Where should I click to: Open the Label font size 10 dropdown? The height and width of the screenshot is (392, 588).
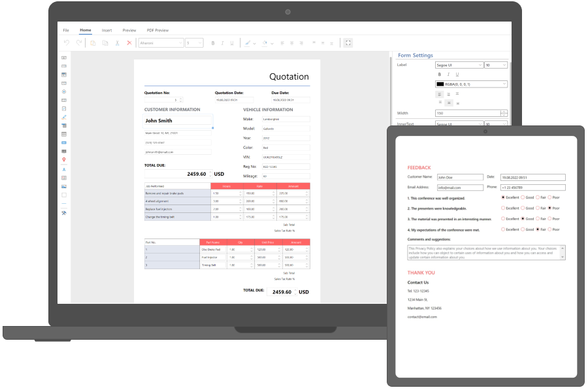tap(496, 65)
